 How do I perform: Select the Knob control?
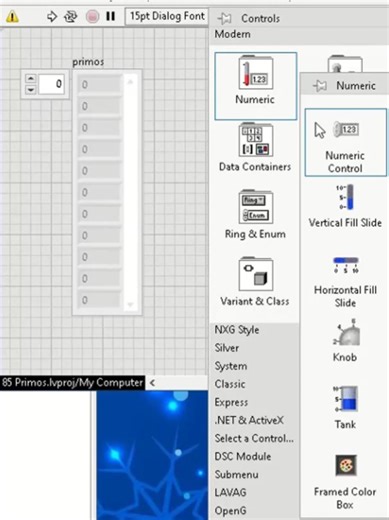[x=345, y=341]
